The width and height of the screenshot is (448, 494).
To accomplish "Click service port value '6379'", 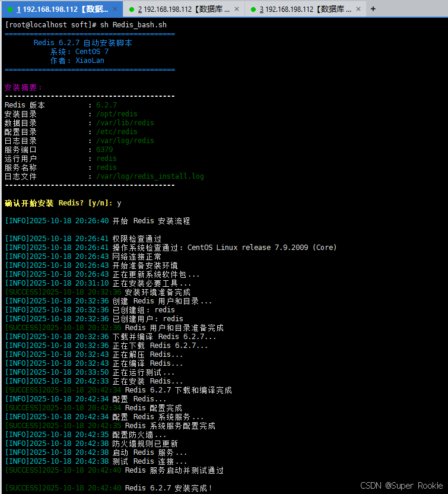I will (104, 150).
